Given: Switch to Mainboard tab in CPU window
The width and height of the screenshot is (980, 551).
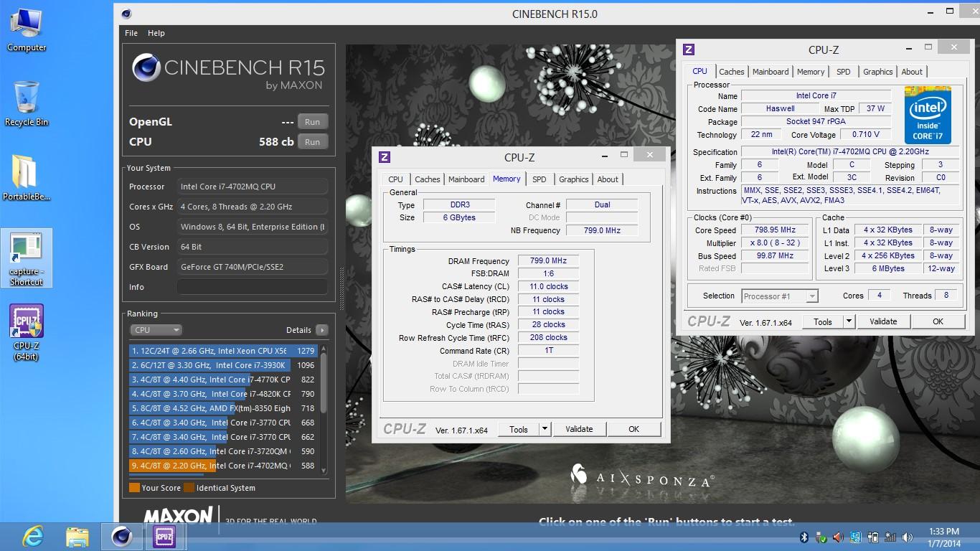Looking at the screenshot, I should coord(771,72).
